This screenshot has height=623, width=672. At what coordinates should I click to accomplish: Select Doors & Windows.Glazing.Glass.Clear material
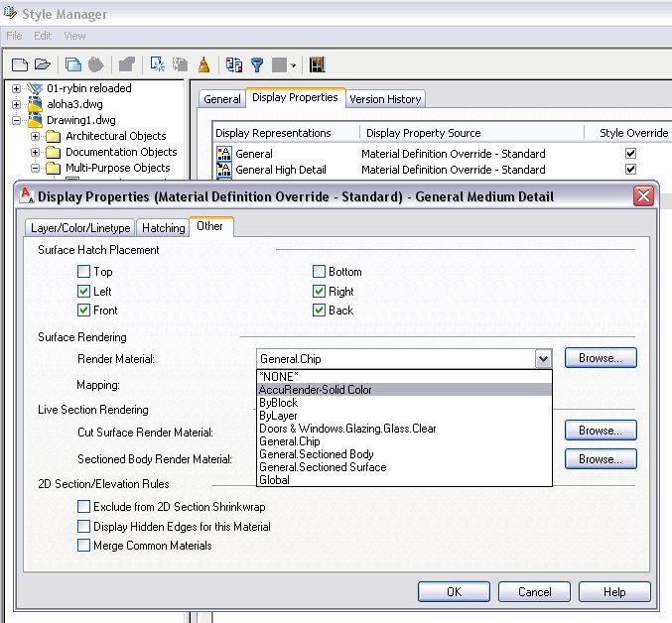tap(347, 429)
